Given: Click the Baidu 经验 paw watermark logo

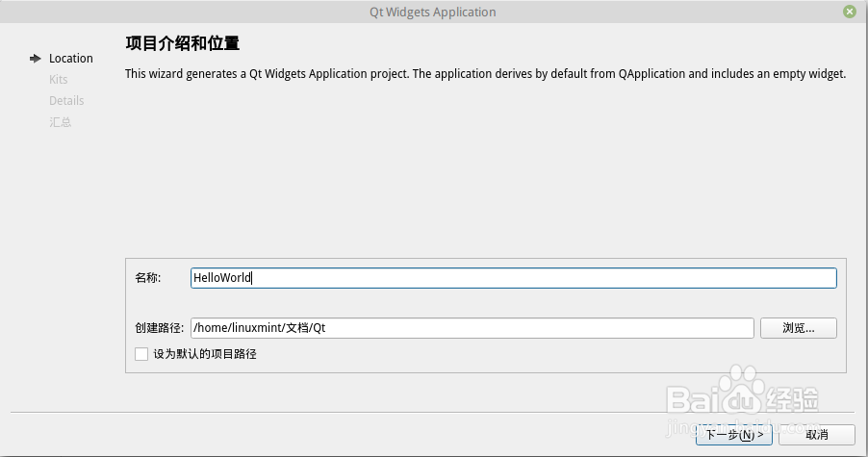Looking at the screenshot, I should point(742,391).
